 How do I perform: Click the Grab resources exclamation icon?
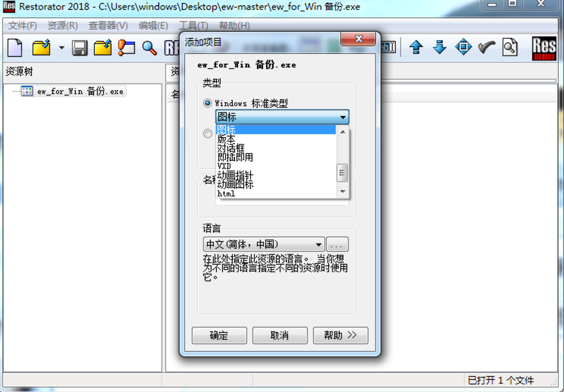pos(126,48)
